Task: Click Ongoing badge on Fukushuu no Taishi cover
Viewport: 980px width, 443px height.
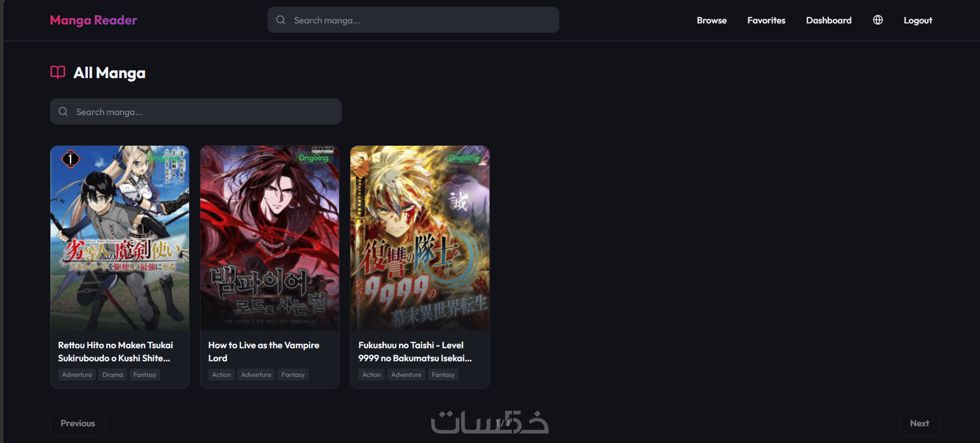Action: coord(463,158)
